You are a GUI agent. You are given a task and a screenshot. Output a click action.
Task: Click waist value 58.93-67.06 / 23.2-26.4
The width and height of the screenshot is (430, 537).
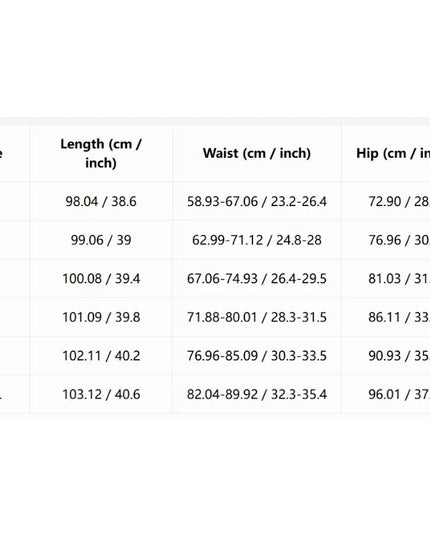[257, 201]
